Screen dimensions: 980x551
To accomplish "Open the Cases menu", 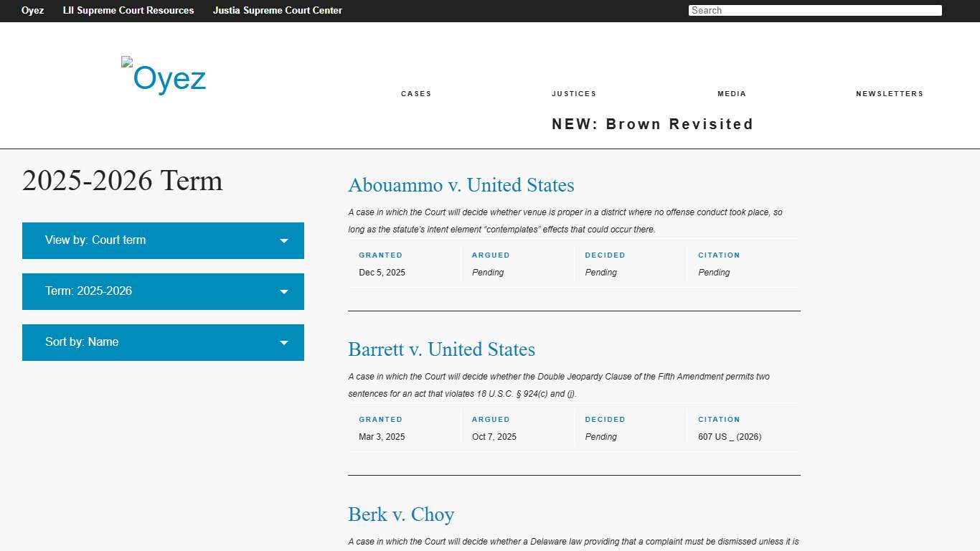I will coord(416,94).
